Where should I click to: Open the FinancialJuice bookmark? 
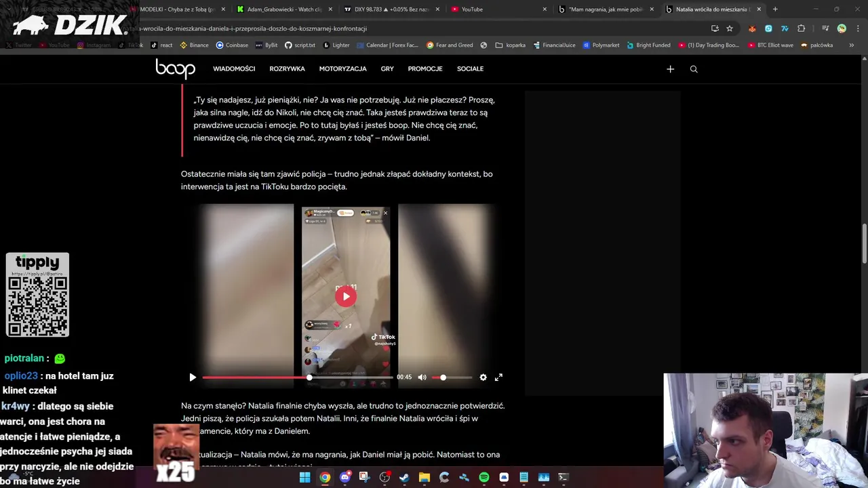click(554, 45)
